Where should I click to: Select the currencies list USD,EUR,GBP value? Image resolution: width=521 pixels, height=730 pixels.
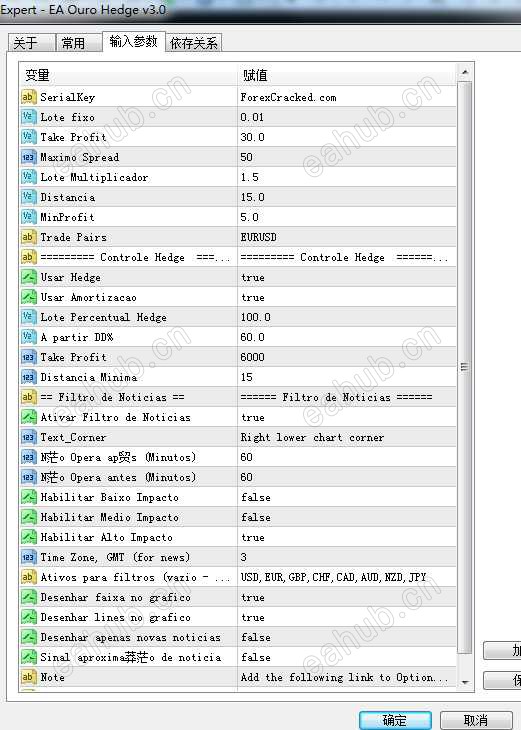[x=347, y=577]
